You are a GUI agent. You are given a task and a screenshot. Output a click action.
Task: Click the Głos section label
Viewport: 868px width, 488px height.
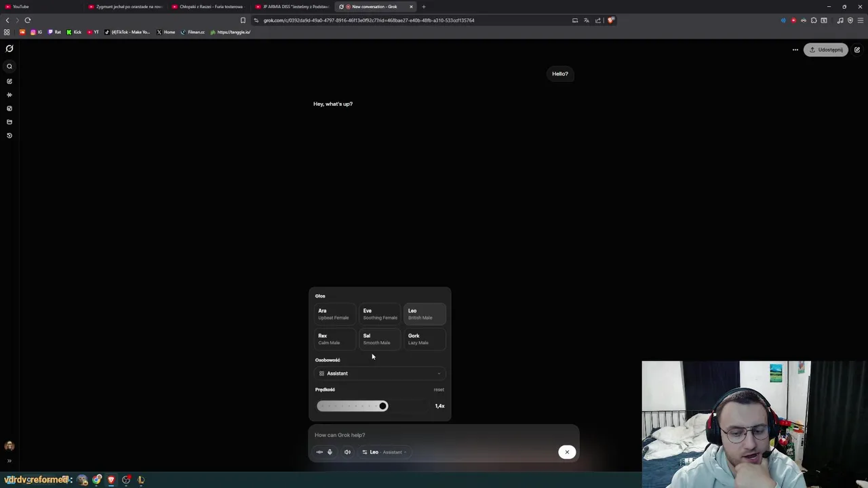coord(320,296)
